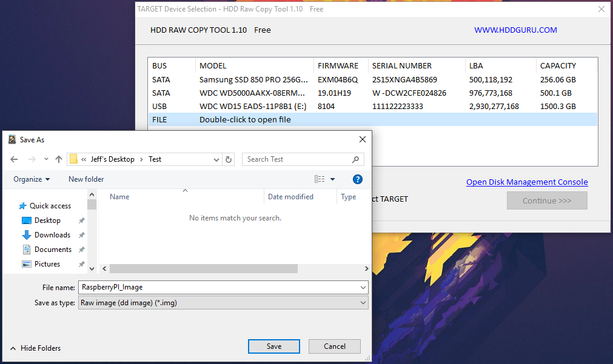
Task: Open the view options dropdown arrow
Action: [x=333, y=179]
